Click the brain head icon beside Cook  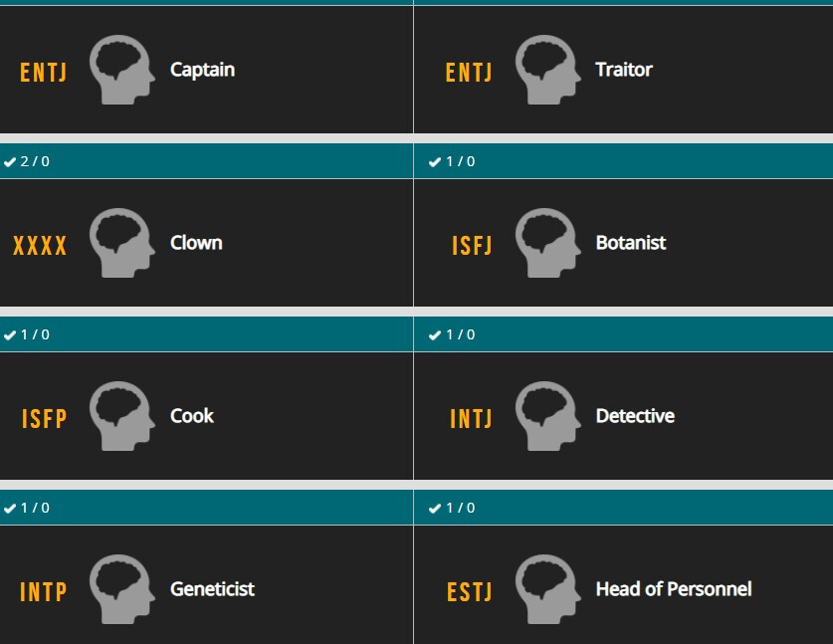point(122,416)
